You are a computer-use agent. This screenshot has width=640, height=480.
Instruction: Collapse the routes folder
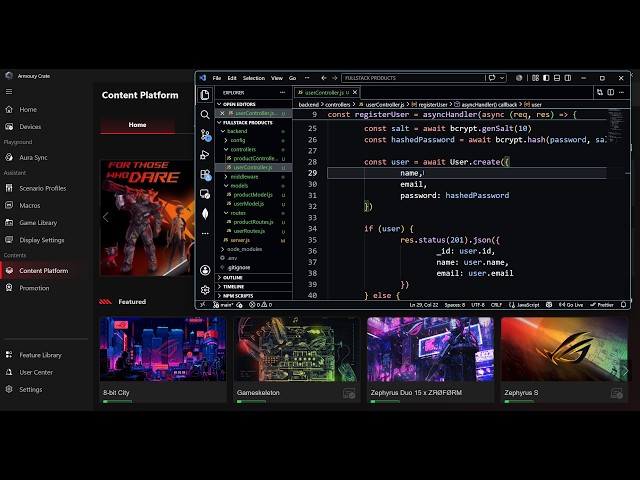pos(253,213)
